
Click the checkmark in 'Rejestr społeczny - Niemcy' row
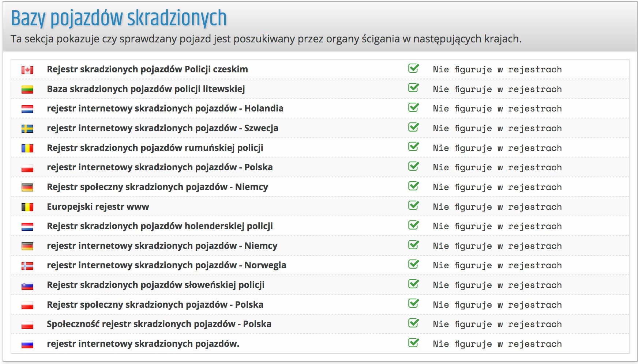[414, 186]
